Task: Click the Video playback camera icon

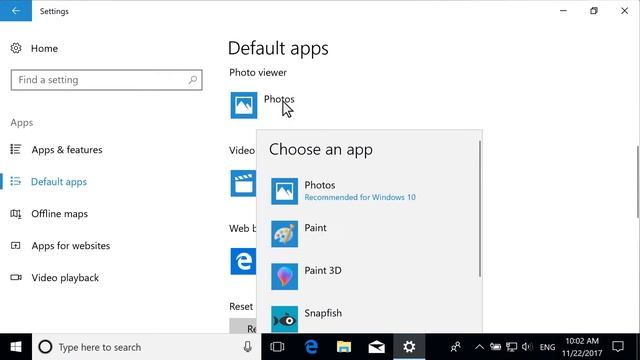Action: coord(16,278)
